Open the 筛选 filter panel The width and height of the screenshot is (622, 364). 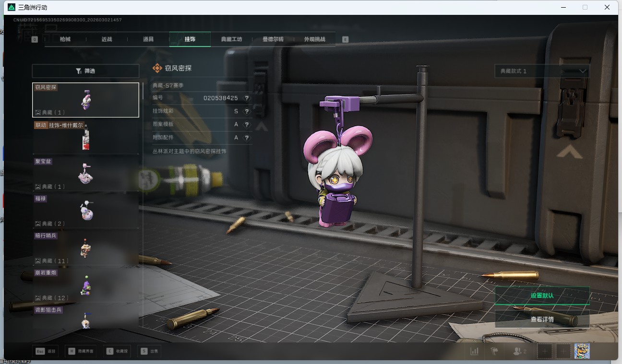click(x=85, y=71)
